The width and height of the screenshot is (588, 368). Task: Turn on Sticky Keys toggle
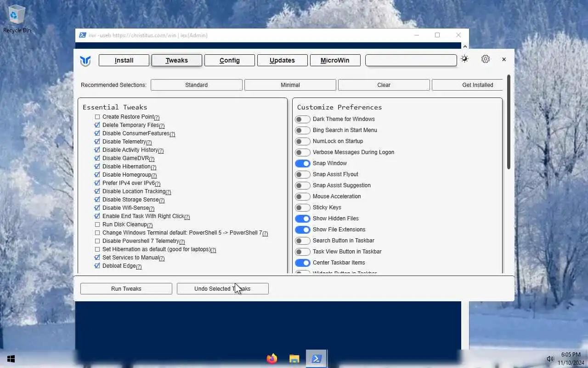pyautogui.click(x=303, y=207)
